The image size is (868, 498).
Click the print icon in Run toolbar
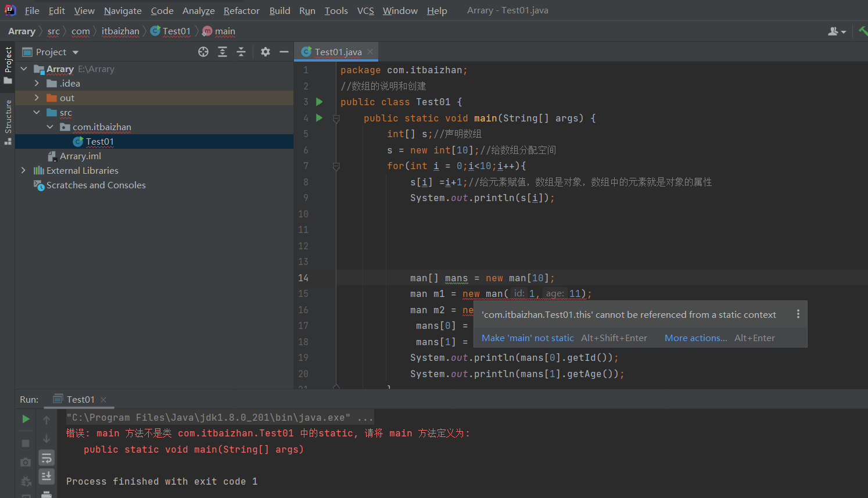[46, 494]
